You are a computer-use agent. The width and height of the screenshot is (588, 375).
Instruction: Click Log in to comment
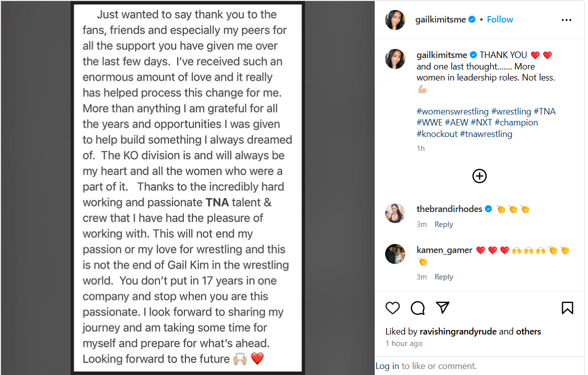[388, 366]
